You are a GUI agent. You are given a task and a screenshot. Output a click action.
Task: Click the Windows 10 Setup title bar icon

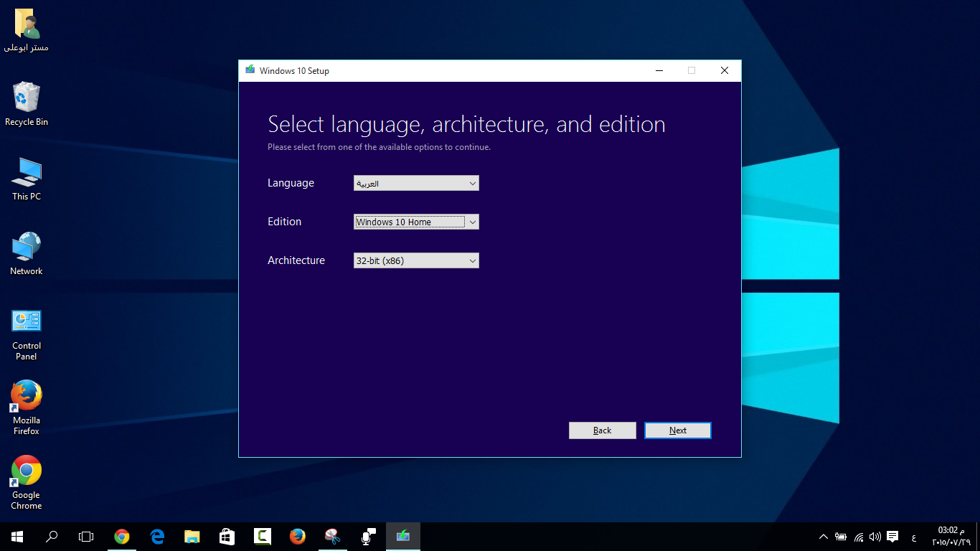tap(250, 70)
